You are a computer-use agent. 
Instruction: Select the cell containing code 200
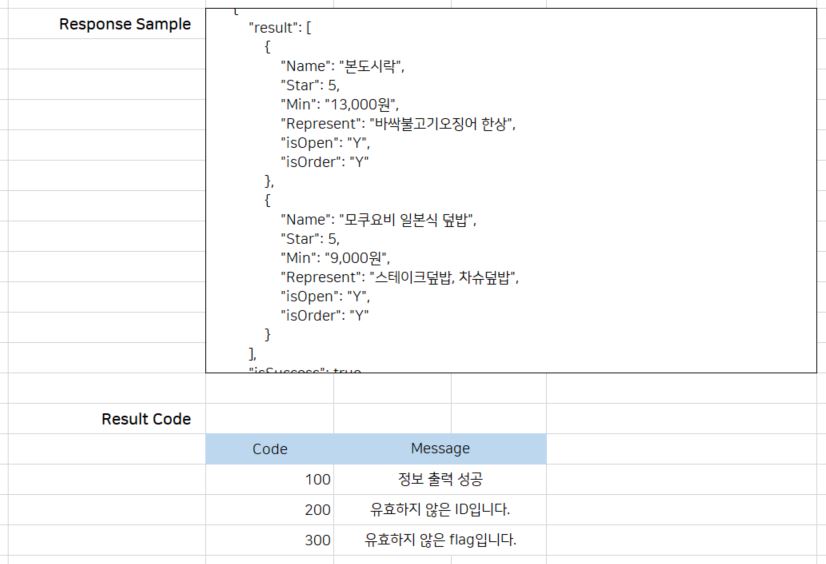(x=269, y=510)
